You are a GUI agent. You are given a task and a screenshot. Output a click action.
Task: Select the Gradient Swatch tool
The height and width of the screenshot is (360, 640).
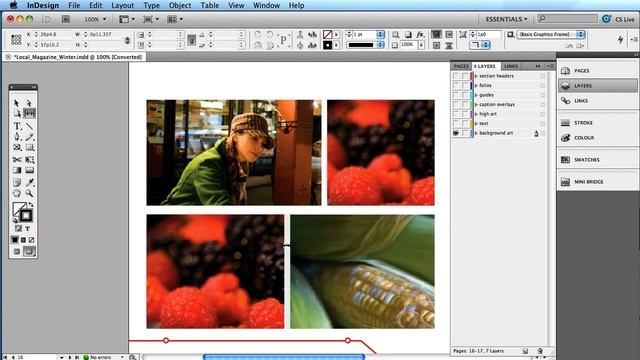pyautogui.click(x=17, y=170)
